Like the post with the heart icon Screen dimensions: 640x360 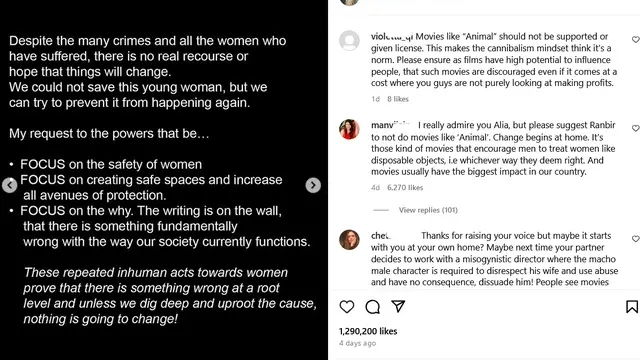pos(347,307)
